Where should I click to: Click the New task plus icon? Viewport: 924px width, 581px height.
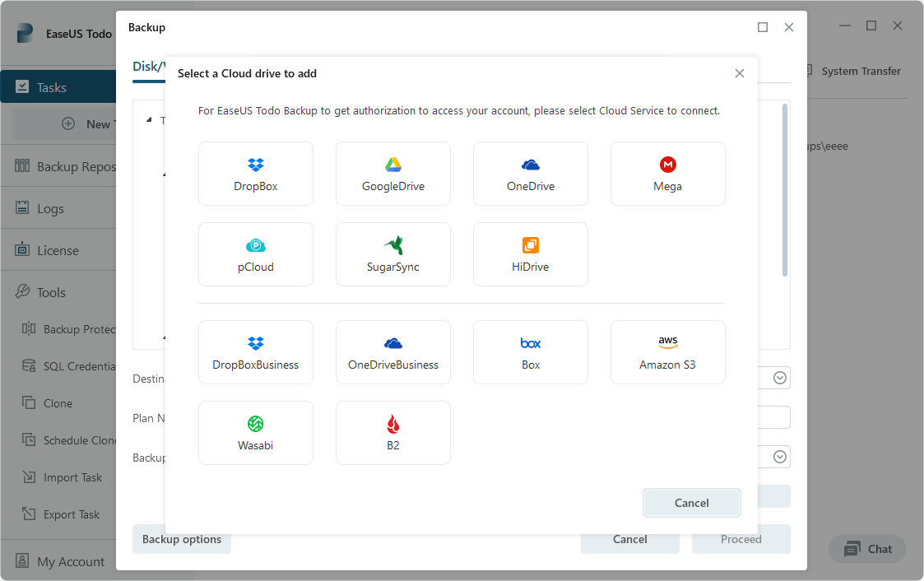click(x=68, y=123)
